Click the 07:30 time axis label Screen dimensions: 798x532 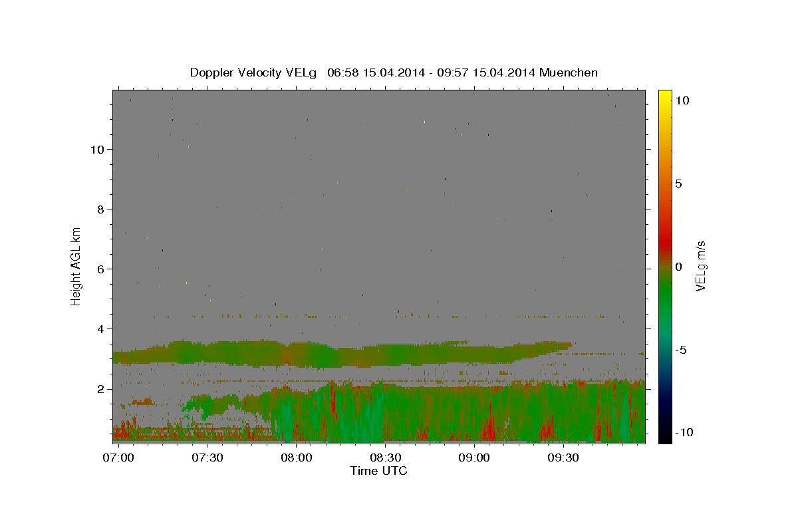[x=207, y=458]
